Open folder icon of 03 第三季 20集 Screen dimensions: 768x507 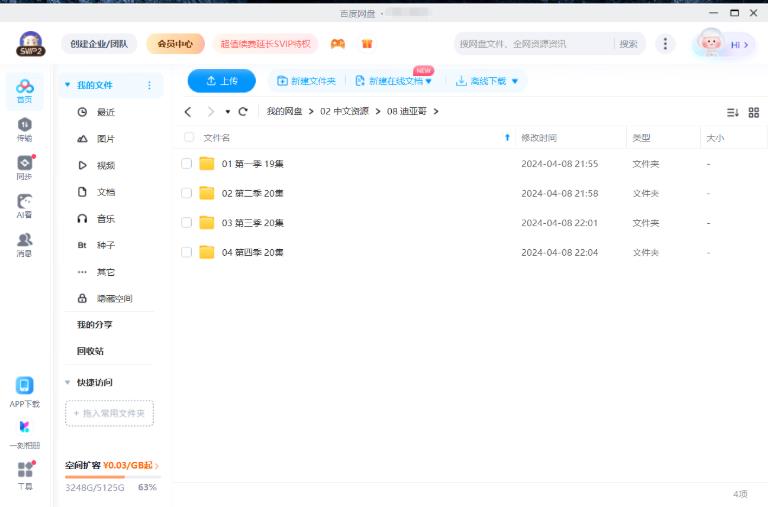click(x=207, y=223)
